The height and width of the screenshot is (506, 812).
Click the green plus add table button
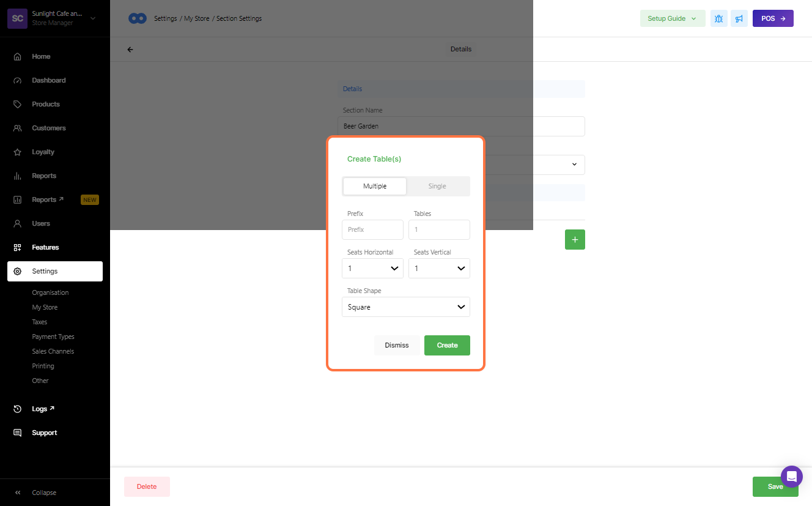[575, 240]
